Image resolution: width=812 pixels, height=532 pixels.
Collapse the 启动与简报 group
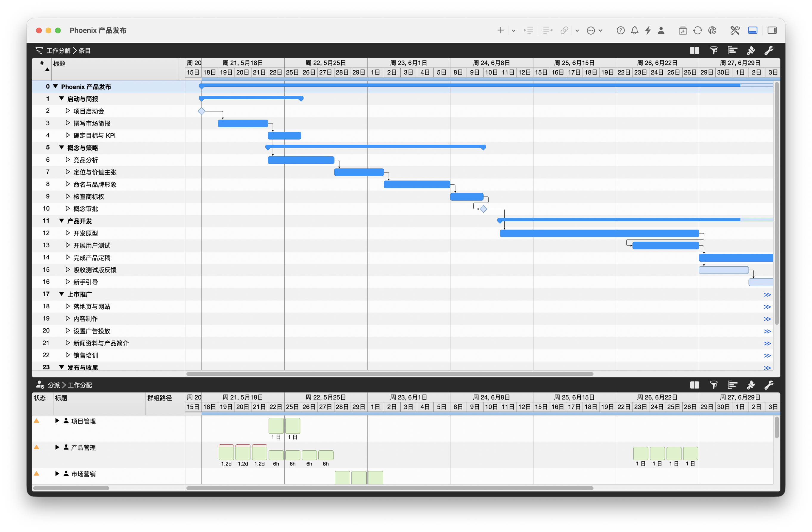coord(62,99)
